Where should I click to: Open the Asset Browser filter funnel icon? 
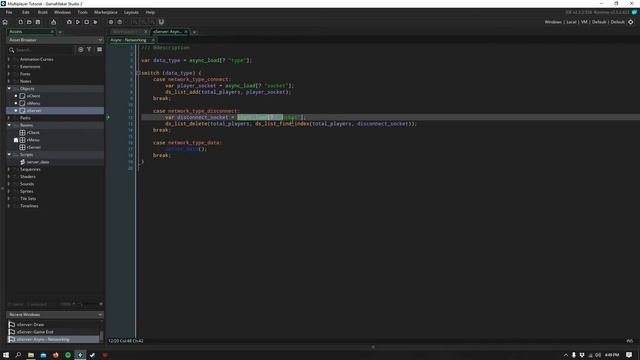pyautogui.click(x=89, y=49)
